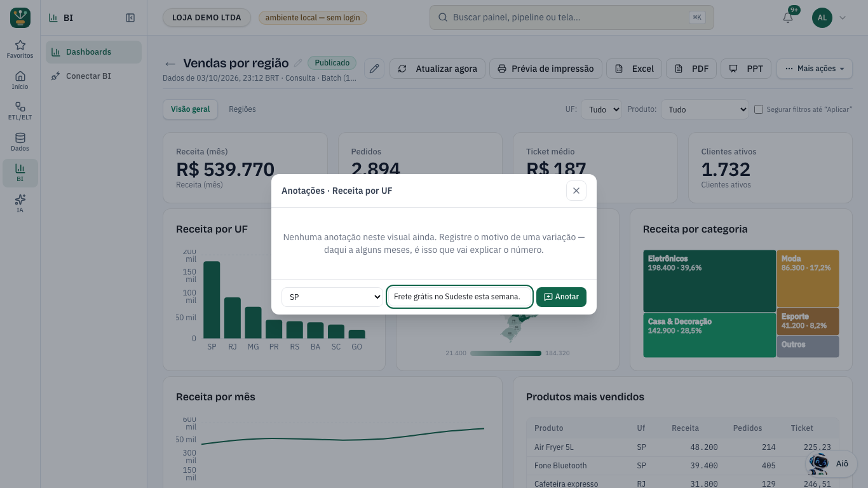Image resolution: width=868 pixels, height=488 pixels.
Task: Click the Air Fryer 5L table row
Action: pos(682,447)
